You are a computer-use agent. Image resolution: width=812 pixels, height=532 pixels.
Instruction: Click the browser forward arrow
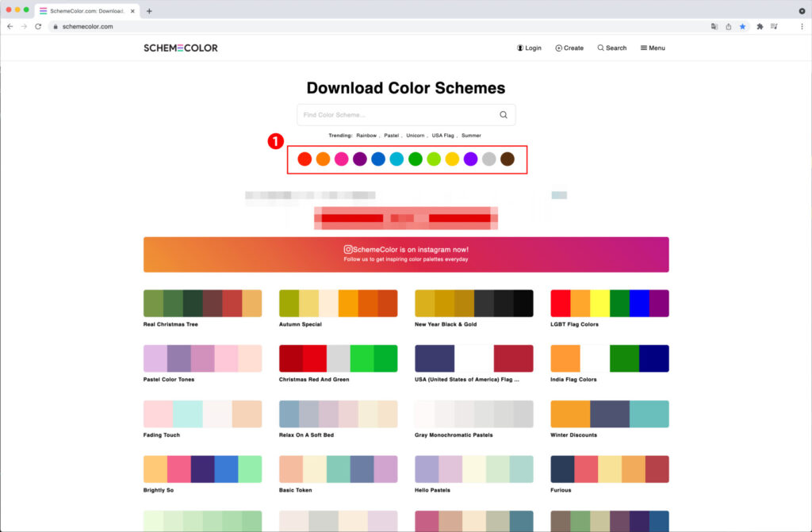pos(24,26)
